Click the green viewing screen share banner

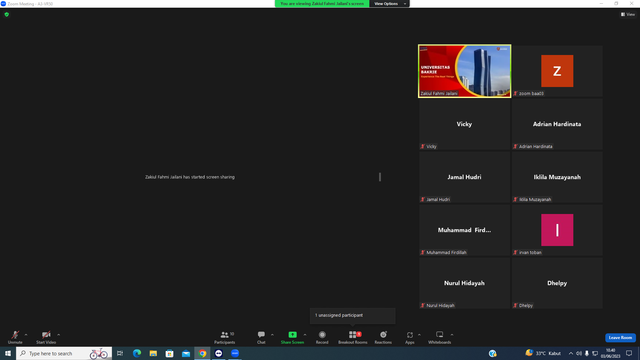[322, 4]
